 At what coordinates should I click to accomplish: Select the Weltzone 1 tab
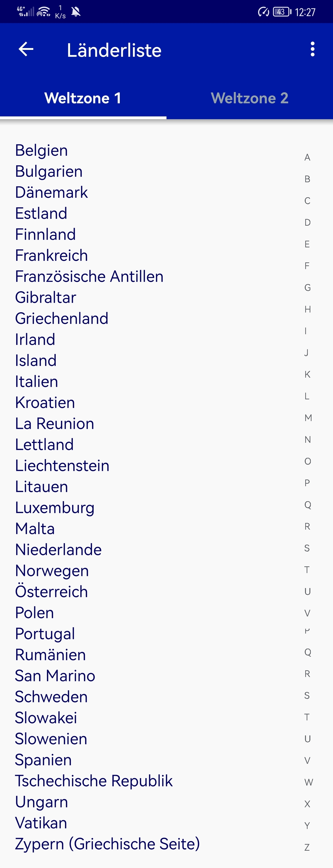(83, 98)
